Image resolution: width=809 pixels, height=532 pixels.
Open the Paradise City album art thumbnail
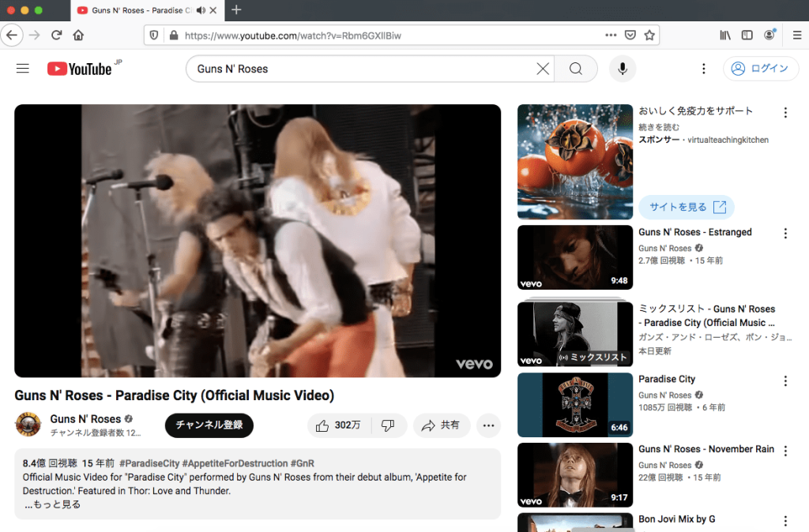(575, 405)
